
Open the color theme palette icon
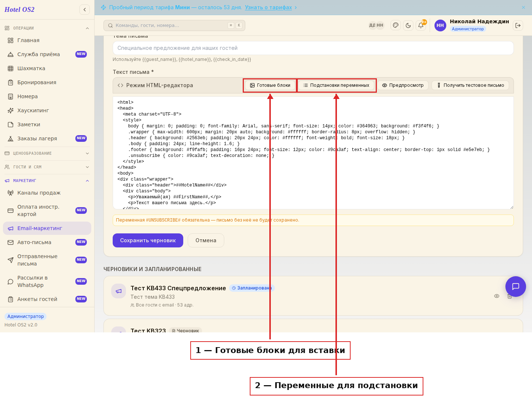pos(396,25)
